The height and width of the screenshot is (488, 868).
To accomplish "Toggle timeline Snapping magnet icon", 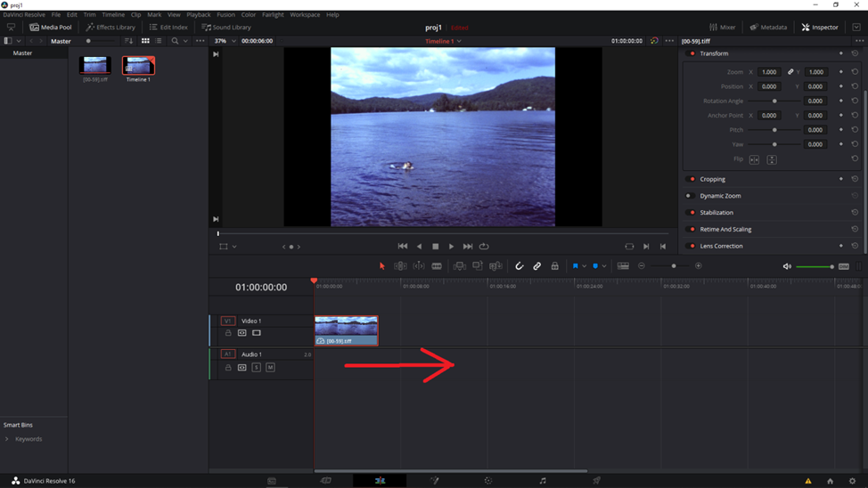I will tap(520, 266).
